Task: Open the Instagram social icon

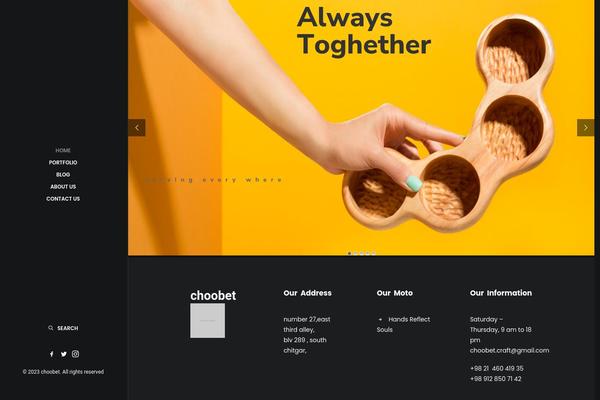Action: coord(75,354)
